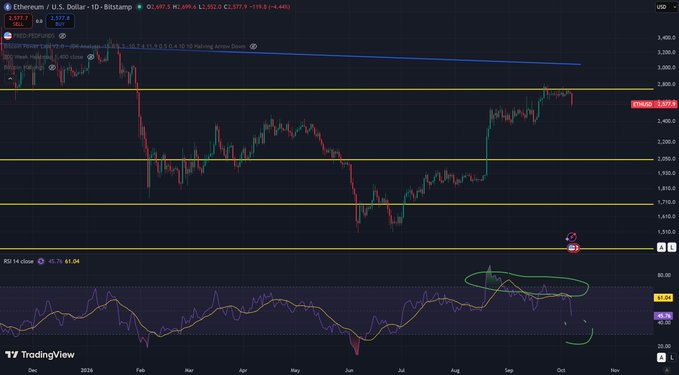
Task: Toggle visibility of the Bitcoin Halvings indicator
Action: (x=52, y=68)
